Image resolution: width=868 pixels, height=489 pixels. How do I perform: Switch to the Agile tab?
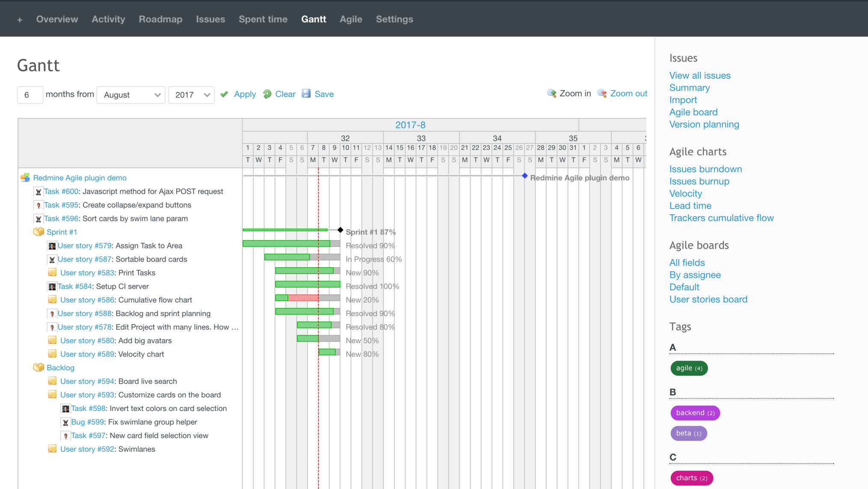351,19
